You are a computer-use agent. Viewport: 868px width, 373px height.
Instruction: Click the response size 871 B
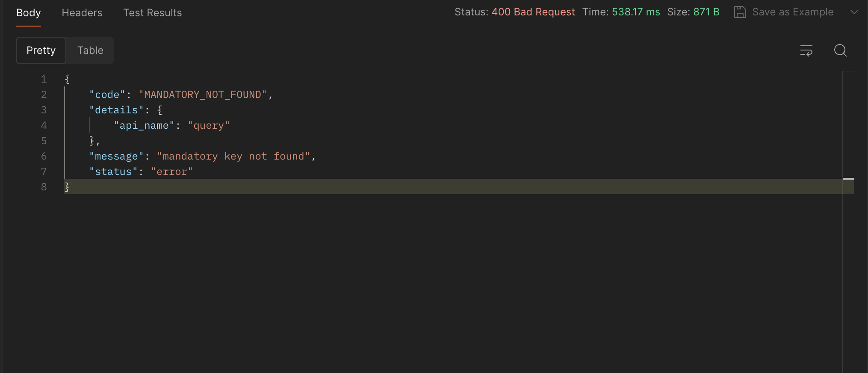point(706,12)
